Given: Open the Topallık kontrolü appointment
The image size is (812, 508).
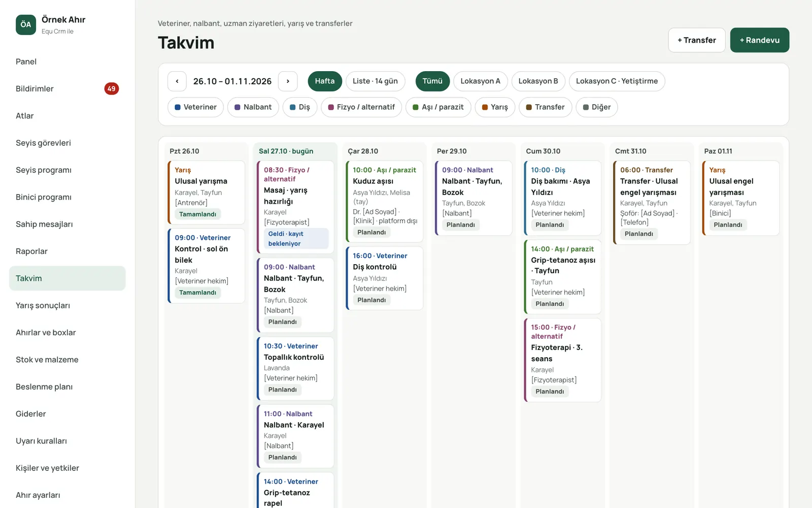Looking at the screenshot, I should point(295,368).
